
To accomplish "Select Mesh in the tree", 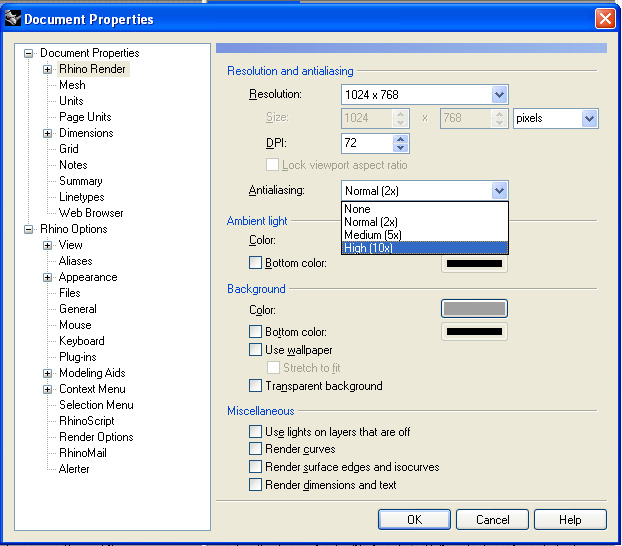I will [72, 85].
